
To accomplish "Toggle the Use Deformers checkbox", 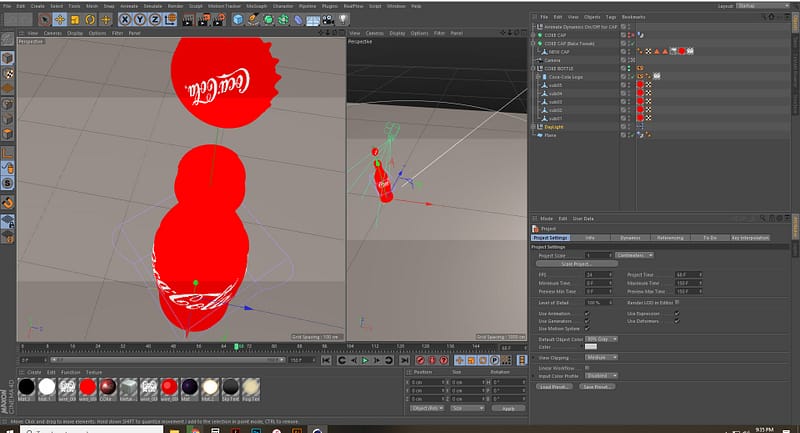I will coord(677,321).
